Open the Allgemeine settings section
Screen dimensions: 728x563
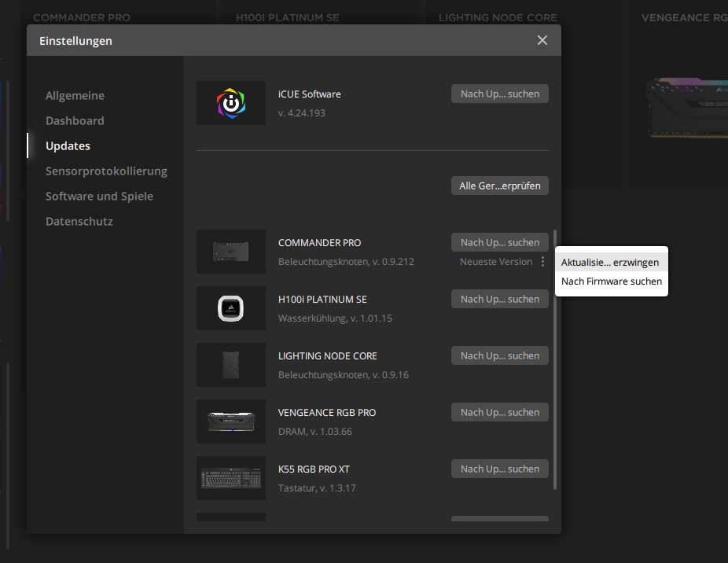[75, 96]
